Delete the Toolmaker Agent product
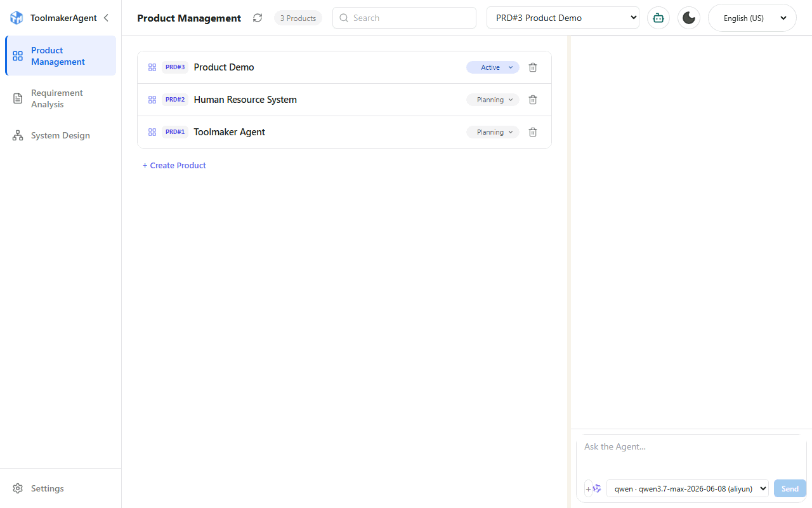This screenshot has height=508, width=812. [x=533, y=132]
